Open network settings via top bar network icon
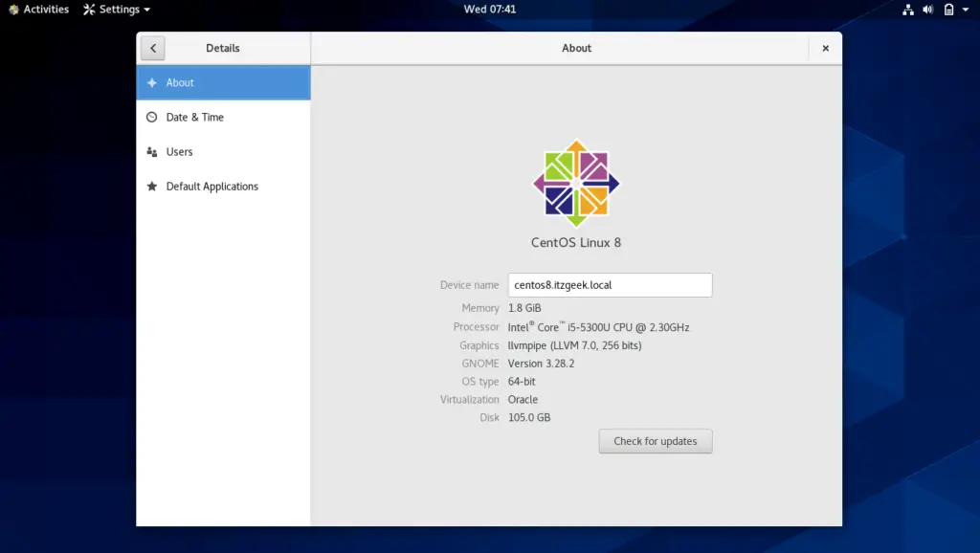The height and width of the screenshot is (553, 980). (x=907, y=10)
